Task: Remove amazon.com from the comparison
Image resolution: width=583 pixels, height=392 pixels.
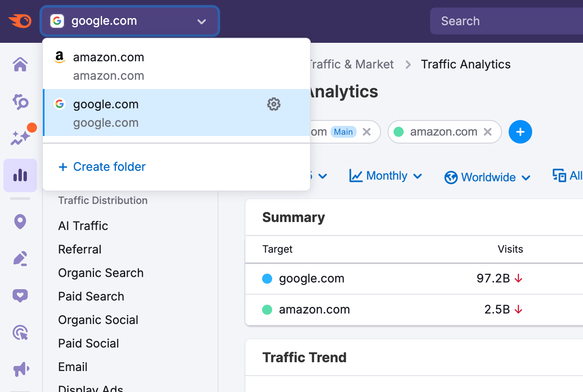Action: [x=487, y=132]
